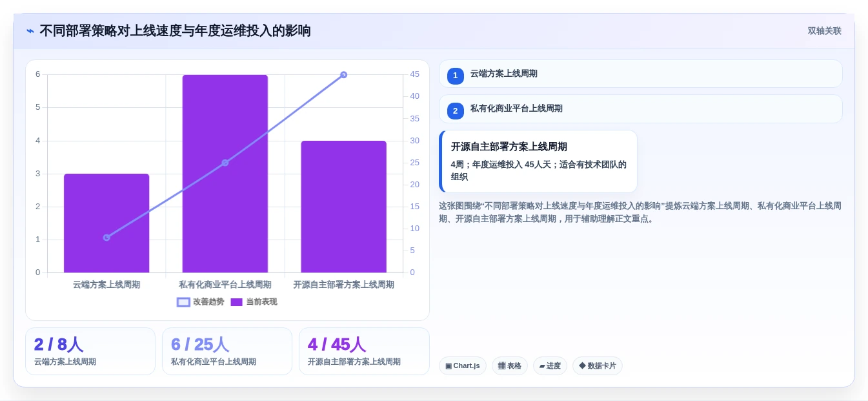Click the summary paragraph starting 这张图围绕
868x401 pixels.
(x=640, y=212)
